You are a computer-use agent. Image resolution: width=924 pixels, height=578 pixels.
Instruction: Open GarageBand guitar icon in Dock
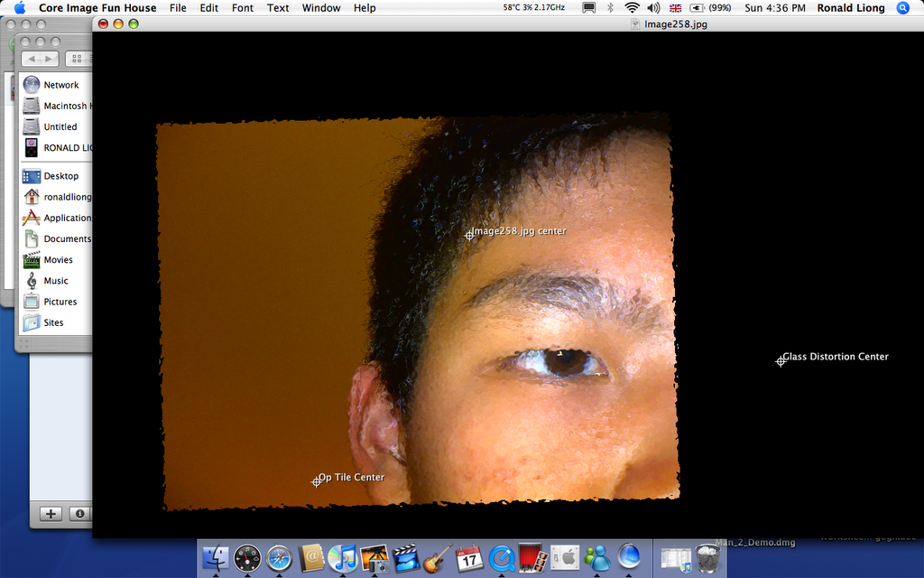(438, 557)
